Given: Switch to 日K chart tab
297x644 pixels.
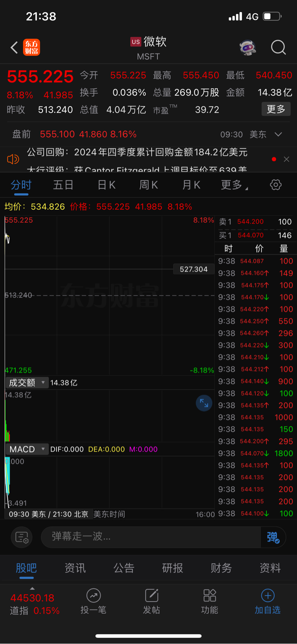Looking at the screenshot, I should coord(106,185).
